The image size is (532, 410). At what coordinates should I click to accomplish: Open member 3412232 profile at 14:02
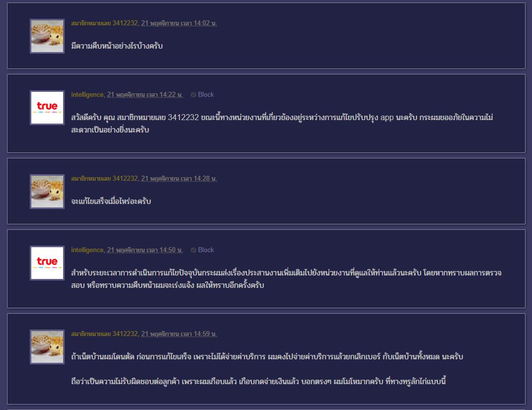click(104, 23)
